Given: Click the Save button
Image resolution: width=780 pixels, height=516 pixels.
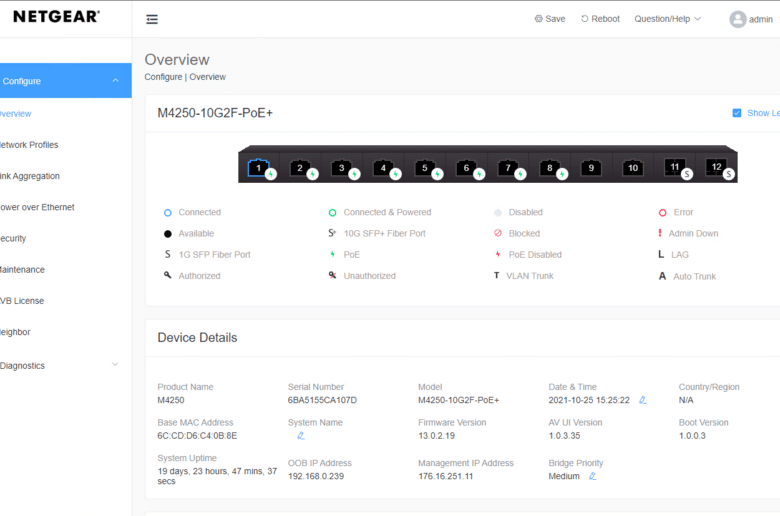Looking at the screenshot, I should 550,19.
